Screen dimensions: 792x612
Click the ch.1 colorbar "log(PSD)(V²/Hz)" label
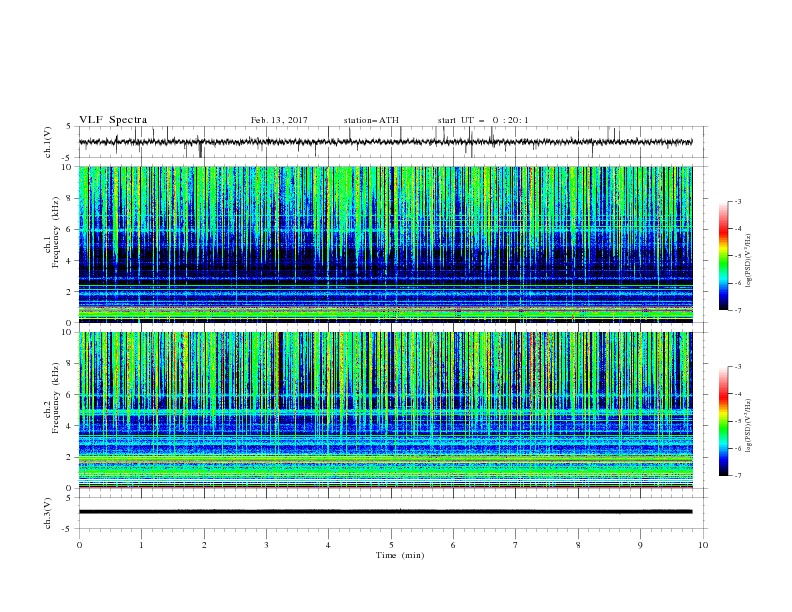[748, 261]
